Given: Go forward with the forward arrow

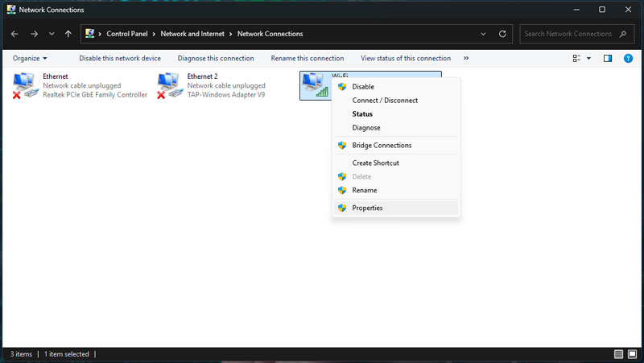Looking at the screenshot, I should [34, 34].
